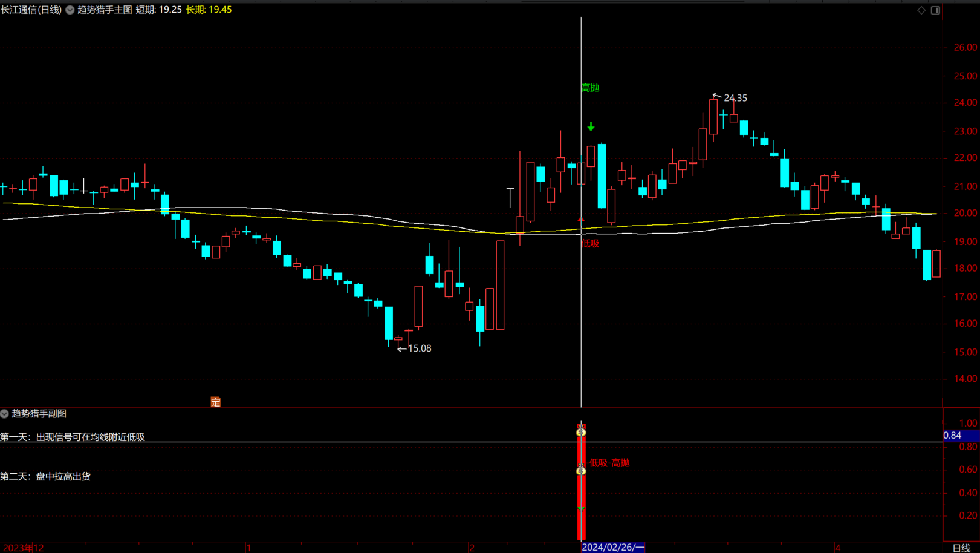Open the 趋势猎手副图 sub-chart dropdown arrow
980x553 pixels.
tap(4, 414)
